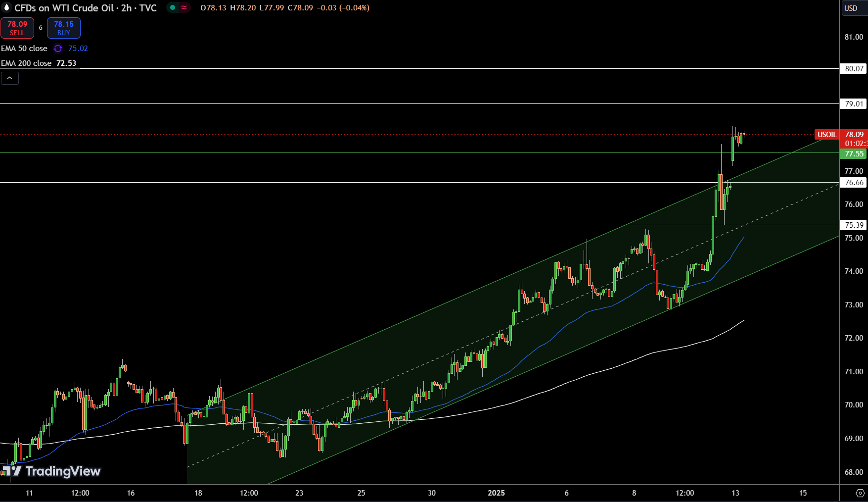Click the 75.39 horizontal line price label
This screenshot has height=502, width=868.
[854, 225]
